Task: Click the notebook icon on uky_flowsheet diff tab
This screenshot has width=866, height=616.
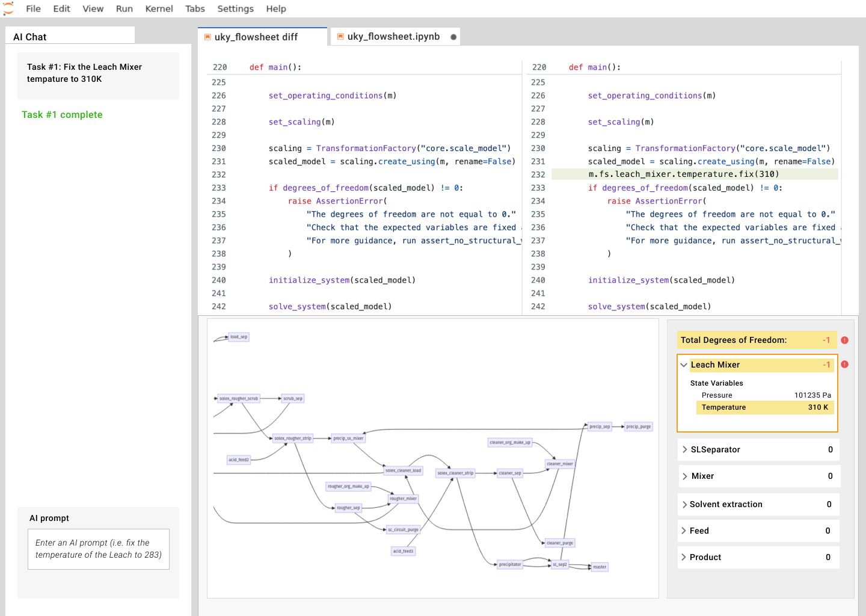Action: [x=207, y=37]
